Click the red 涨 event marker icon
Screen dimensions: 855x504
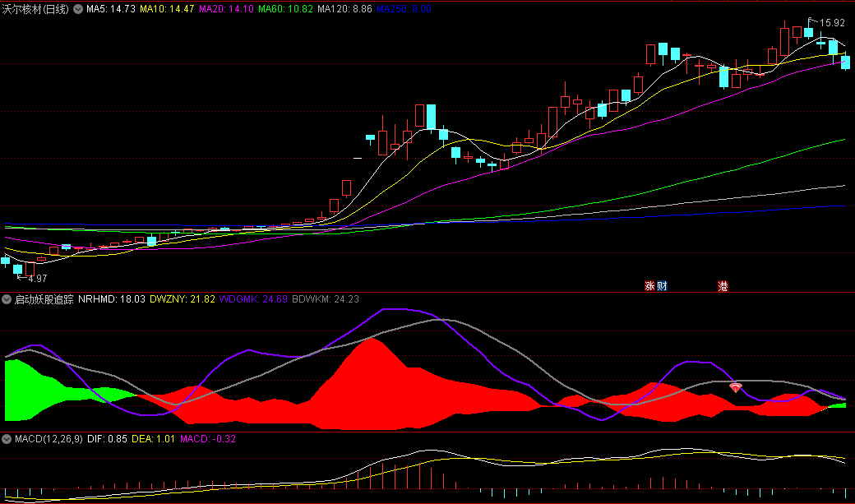pos(649,286)
